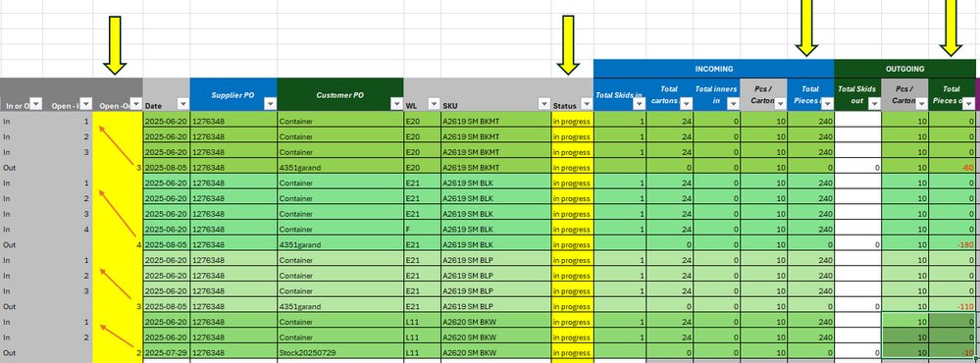The height and width of the screenshot is (363, 980).
Task: Select the 2025-08-05 date in the A2619 SM BKMT row
Action: [x=166, y=168]
